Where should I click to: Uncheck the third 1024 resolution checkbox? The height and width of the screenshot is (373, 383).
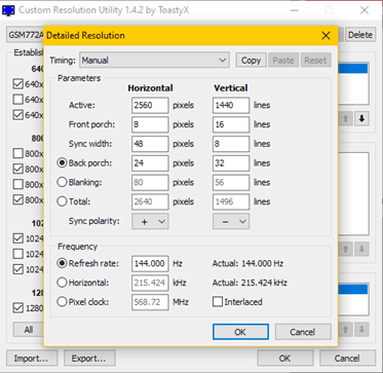pos(18,269)
